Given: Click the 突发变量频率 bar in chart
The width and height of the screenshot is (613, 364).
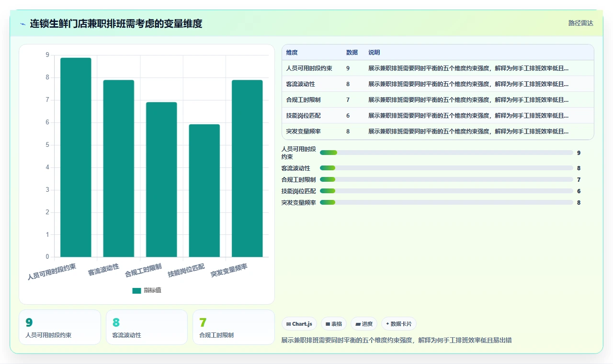Looking at the screenshot, I should tap(247, 168).
